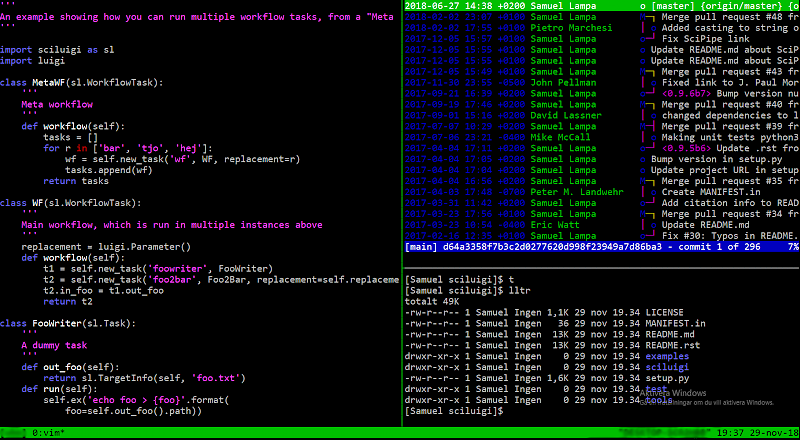
Task: Place cursor on "t1 = self.new_task('foowriter'" line
Action: pos(158,268)
